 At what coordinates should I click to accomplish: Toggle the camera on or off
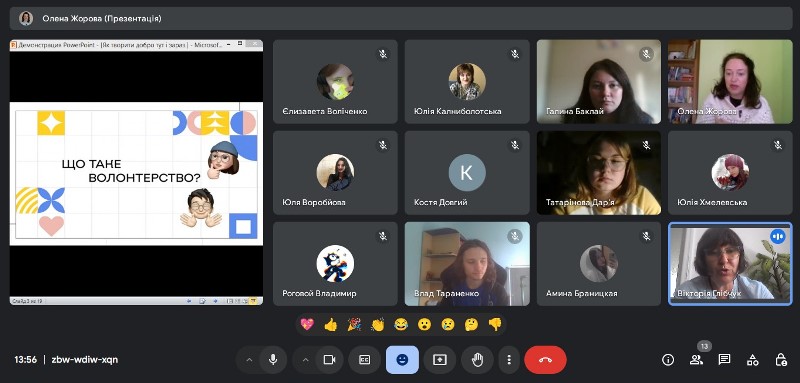[330, 360]
